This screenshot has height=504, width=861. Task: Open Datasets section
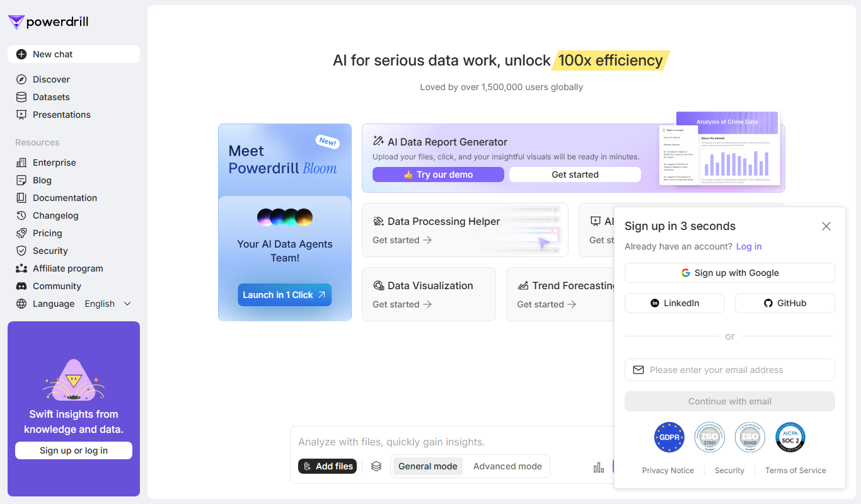click(74, 97)
